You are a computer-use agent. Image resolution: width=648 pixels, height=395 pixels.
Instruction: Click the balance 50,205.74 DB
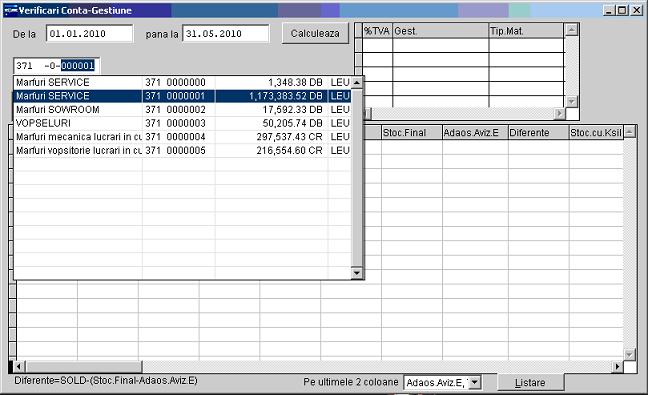tap(293, 123)
